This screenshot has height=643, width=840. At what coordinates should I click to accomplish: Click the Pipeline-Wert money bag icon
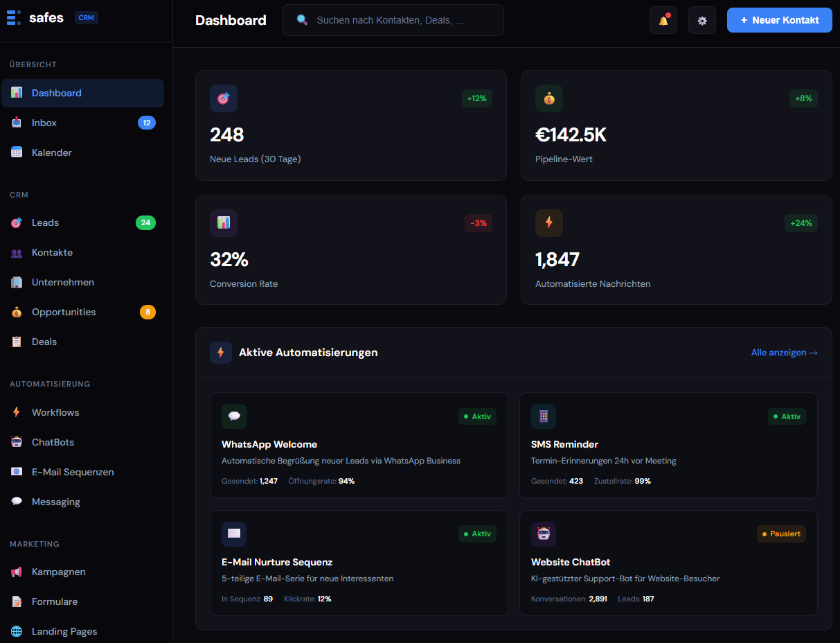click(x=549, y=98)
